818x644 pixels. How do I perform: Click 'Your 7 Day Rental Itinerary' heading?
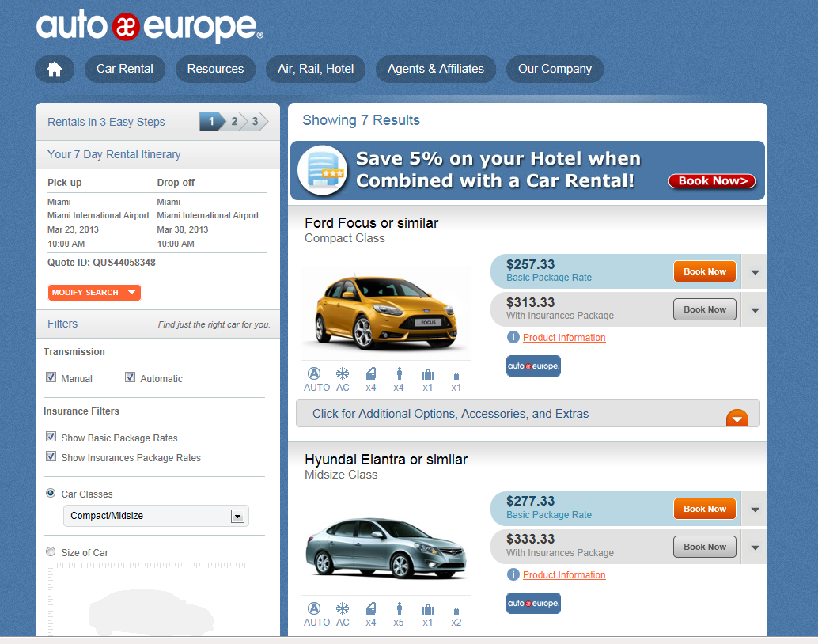pos(114,154)
